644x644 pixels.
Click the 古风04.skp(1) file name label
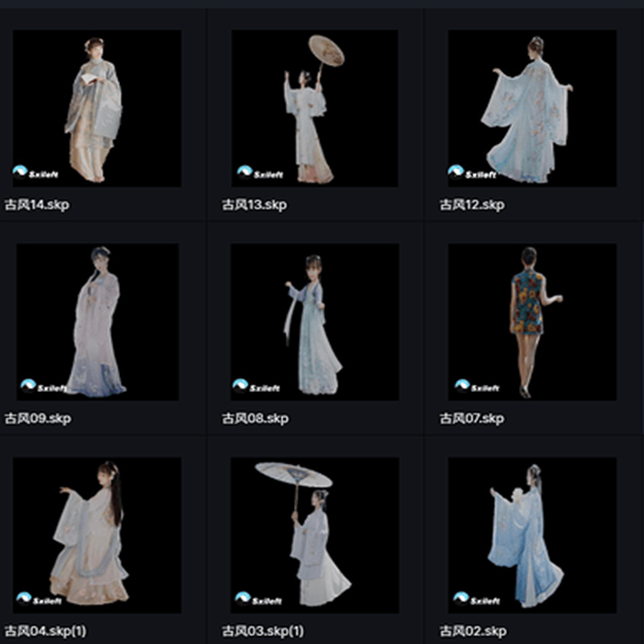[45, 630]
